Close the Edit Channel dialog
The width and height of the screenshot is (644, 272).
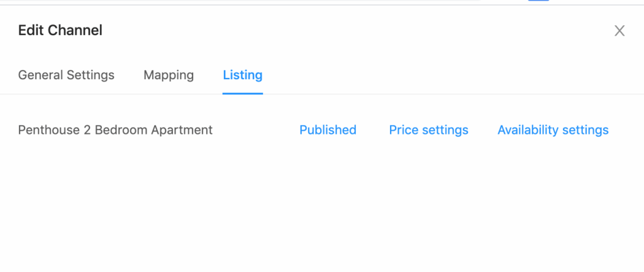pos(619,31)
